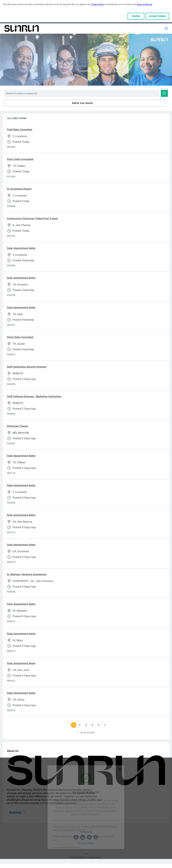The height and width of the screenshot is (868, 172).
Task: Decline cookies in the banner
Action: tap(136, 16)
